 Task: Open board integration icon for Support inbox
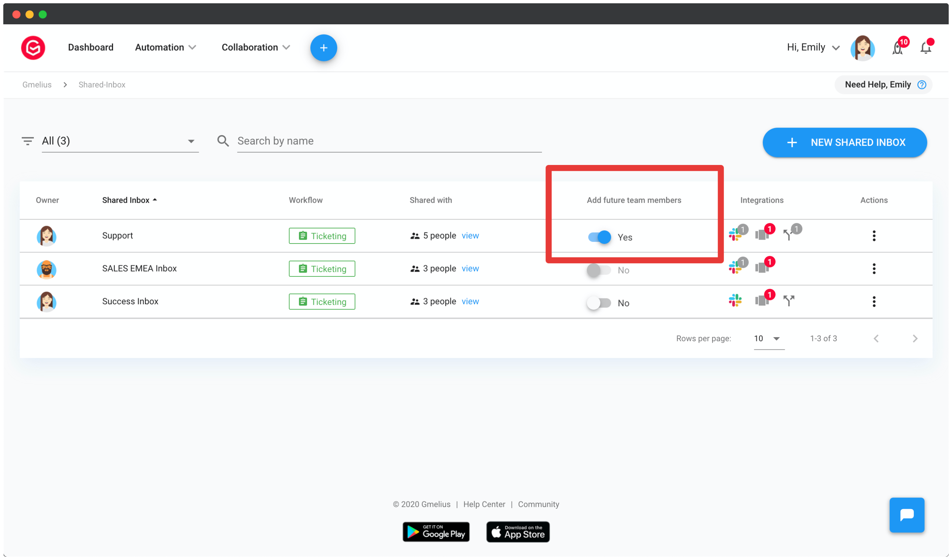click(762, 235)
